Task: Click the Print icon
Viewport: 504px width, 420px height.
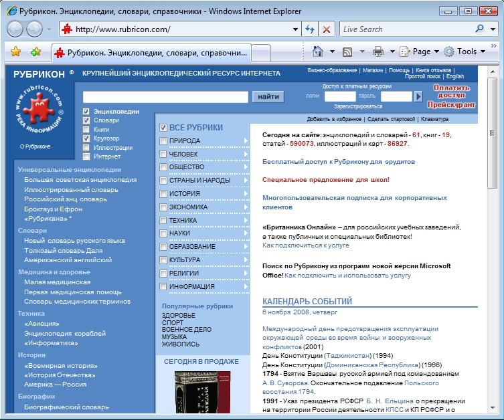Action: coord(378,51)
